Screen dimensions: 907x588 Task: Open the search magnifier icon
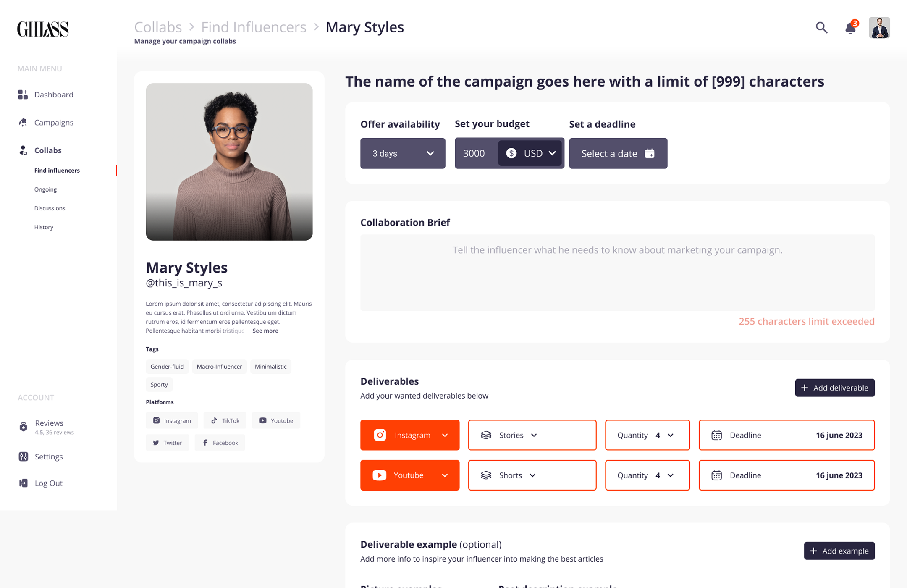coord(821,28)
